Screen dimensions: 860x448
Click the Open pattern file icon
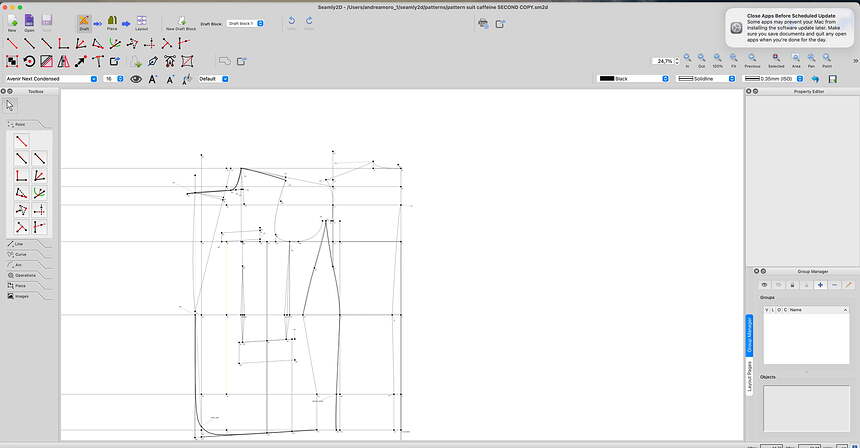click(29, 21)
